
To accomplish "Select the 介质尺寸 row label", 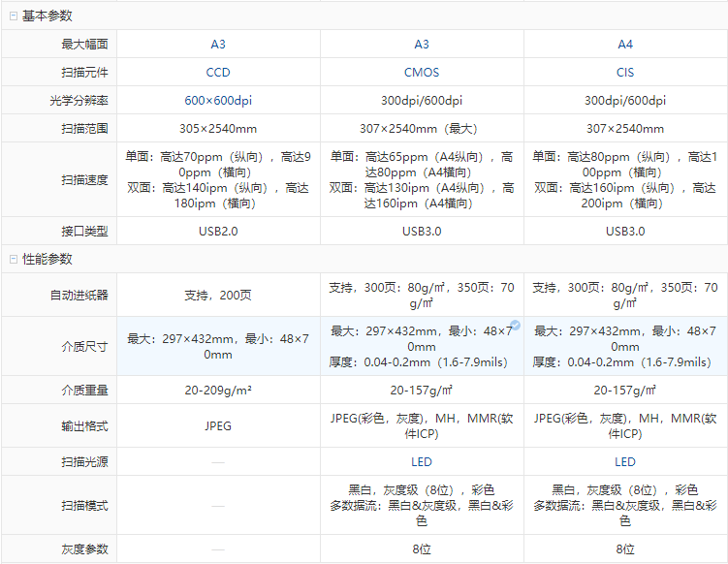I will pos(84,346).
